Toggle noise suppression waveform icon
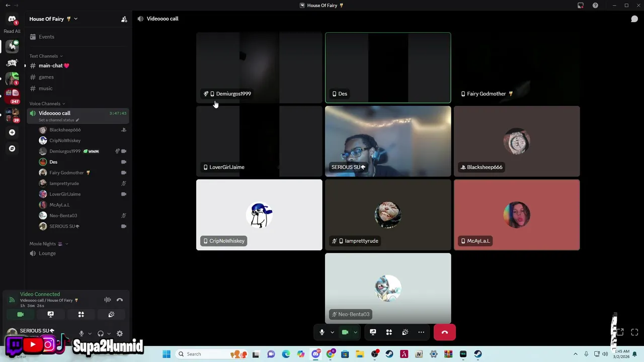The image size is (644, 362). pos(108,300)
